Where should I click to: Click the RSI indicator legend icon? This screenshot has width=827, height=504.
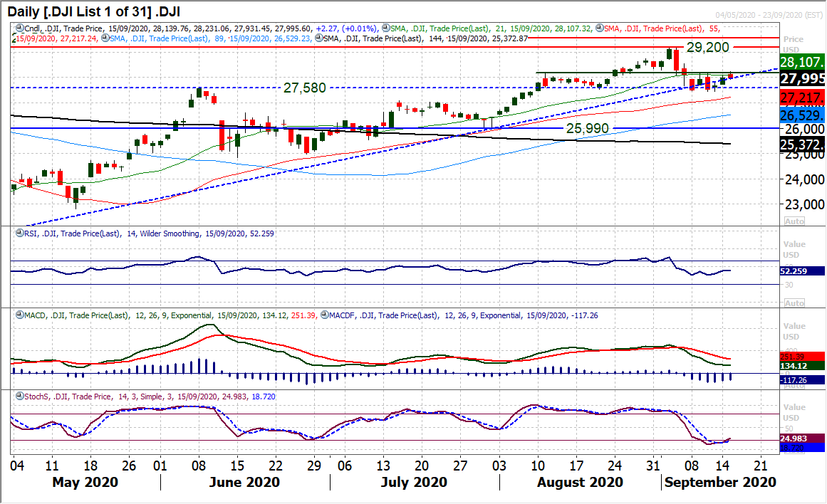pos(19,233)
